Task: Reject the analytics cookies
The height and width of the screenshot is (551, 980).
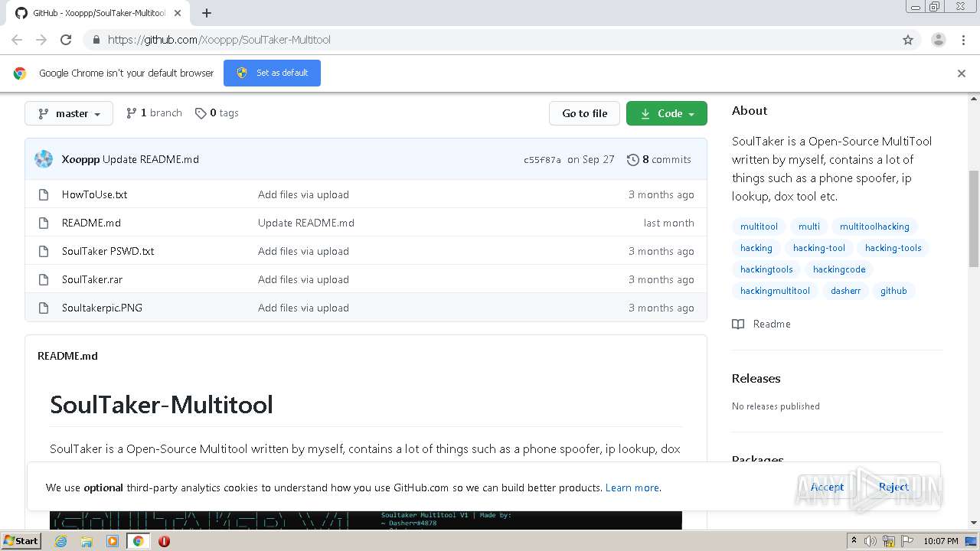Action: 893,487
